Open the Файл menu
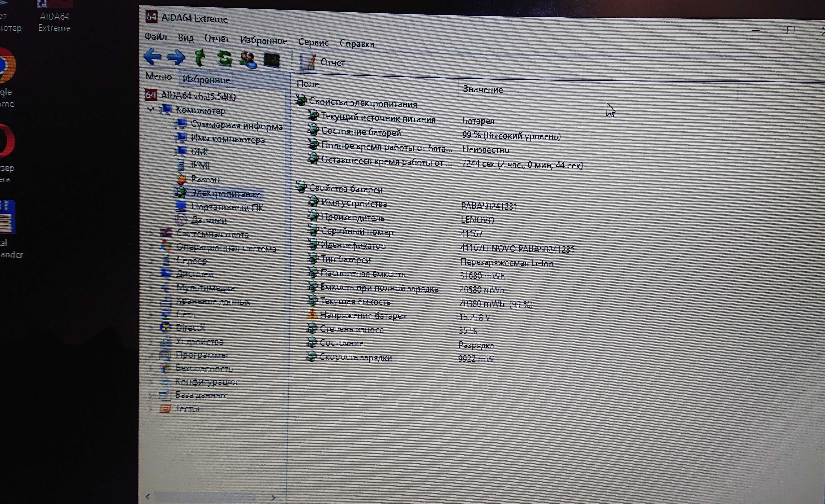825x504 pixels. (x=156, y=37)
